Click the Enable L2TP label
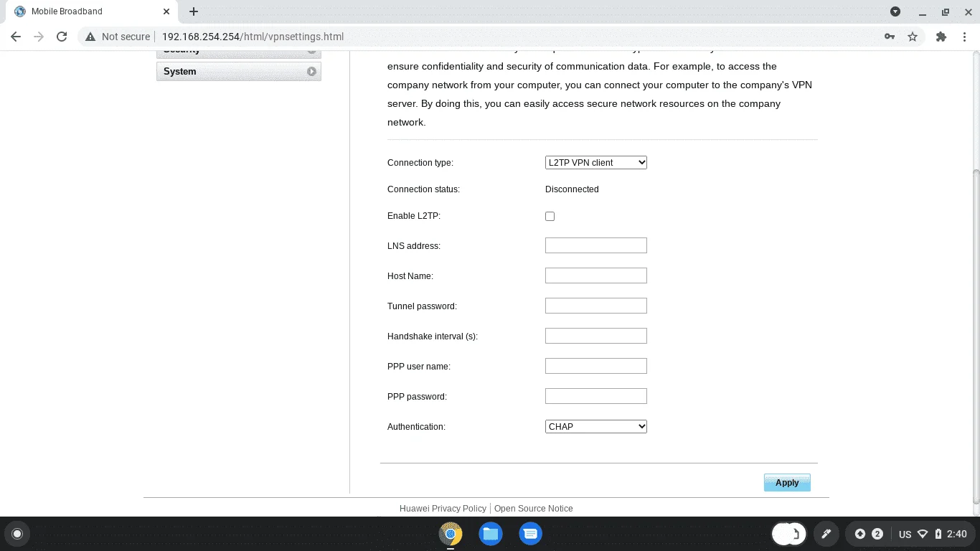 coord(414,216)
